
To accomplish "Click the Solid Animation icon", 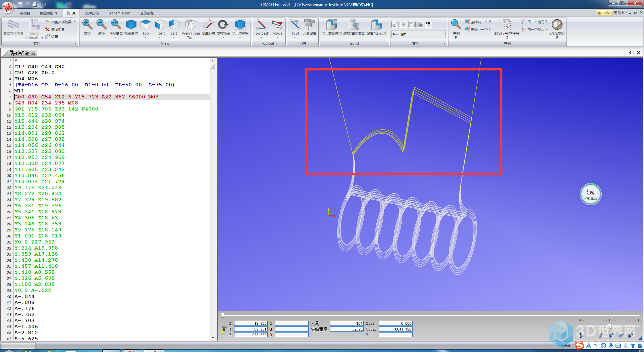I will click(x=34, y=25).
